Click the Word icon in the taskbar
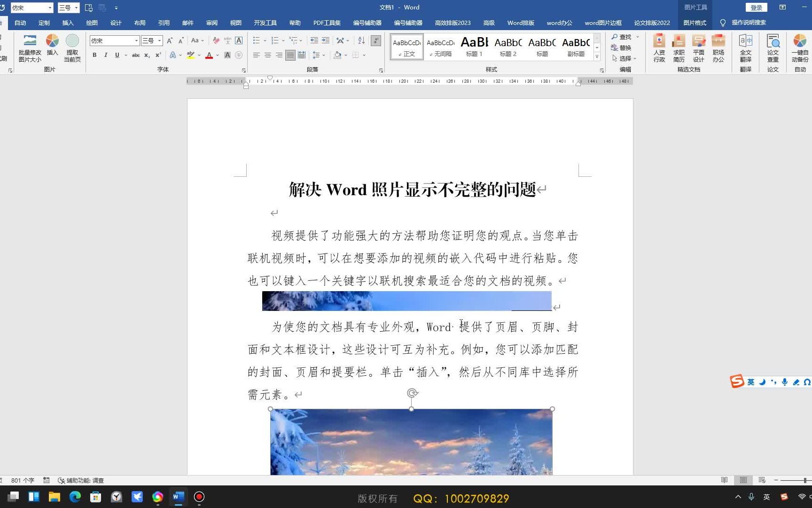Screen dimensions: 812x508 tap(178, 497)
